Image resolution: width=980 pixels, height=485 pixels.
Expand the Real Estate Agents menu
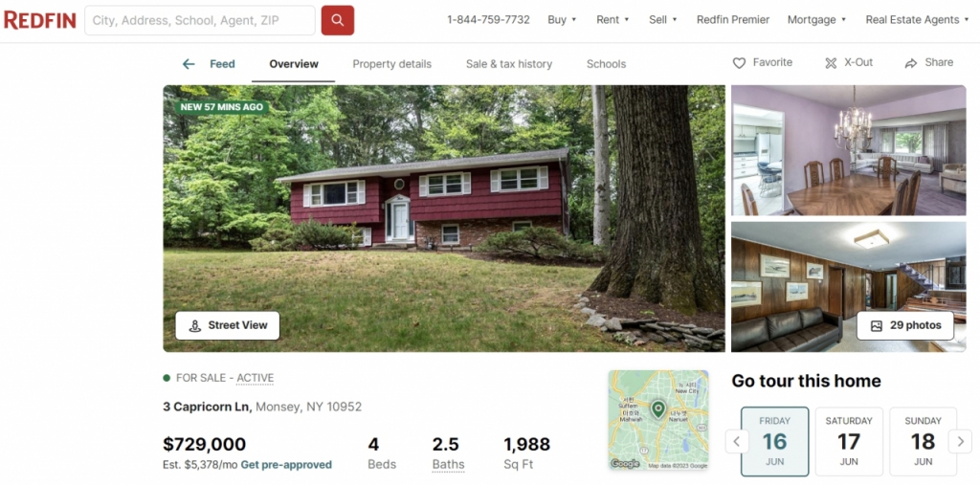pyautogui.click(x=917, y=20)
